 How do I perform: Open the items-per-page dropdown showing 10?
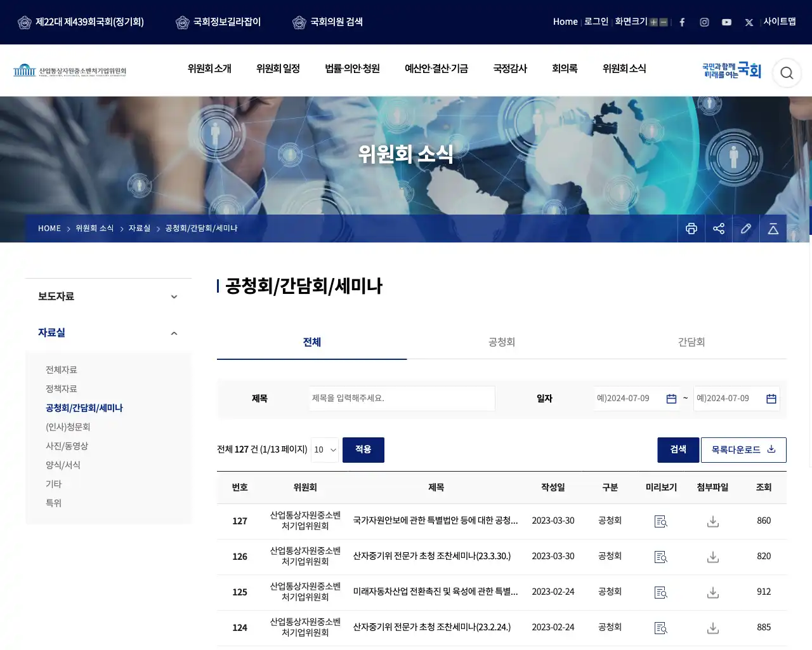325,449
